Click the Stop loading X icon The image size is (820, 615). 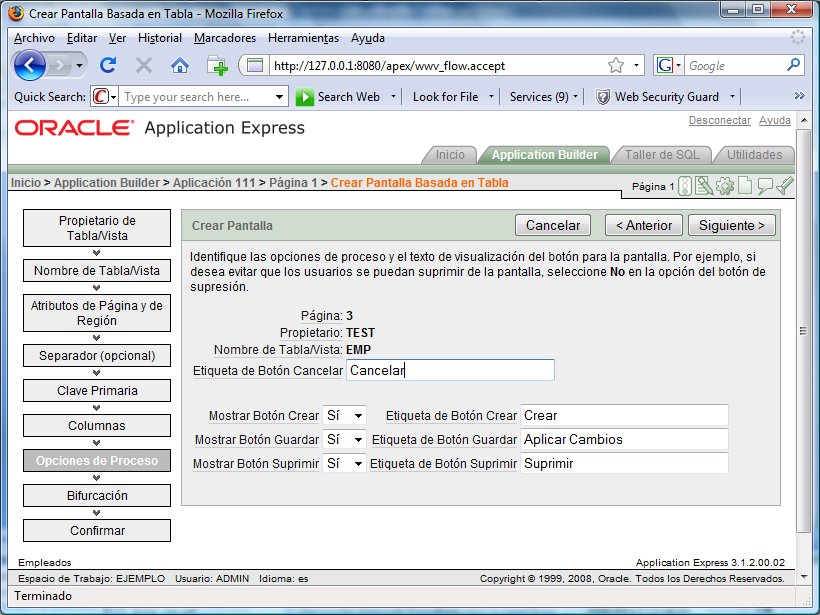(x=144, y=65)
